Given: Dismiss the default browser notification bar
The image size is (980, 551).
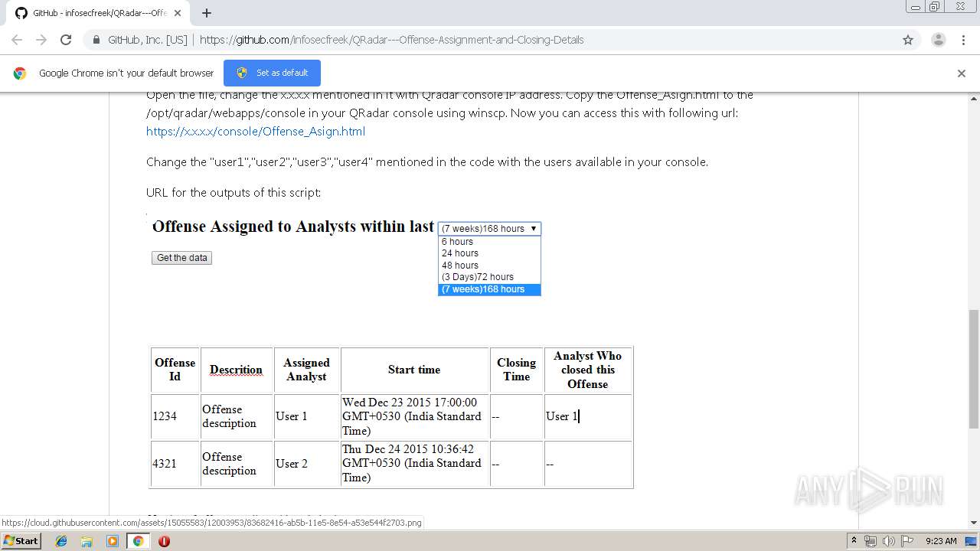Looking at the screenshot, I should (x=962, y=73).
